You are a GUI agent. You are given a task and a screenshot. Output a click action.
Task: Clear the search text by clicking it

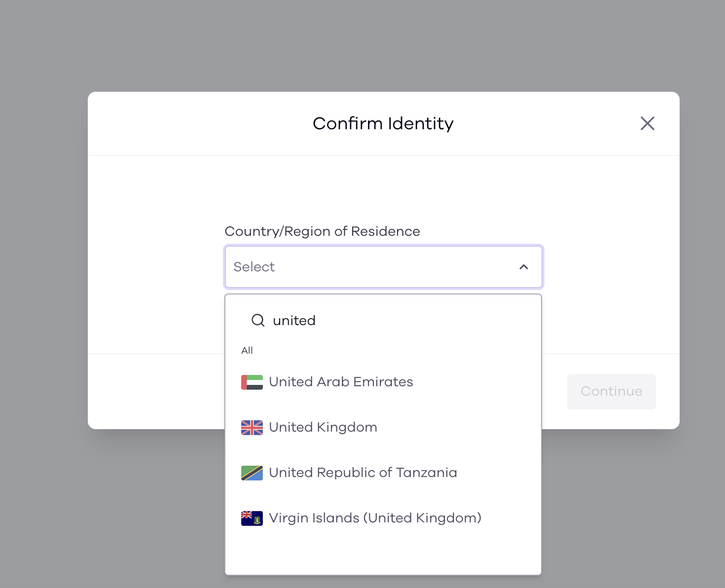pyautogui.click(x=294, y=320)
